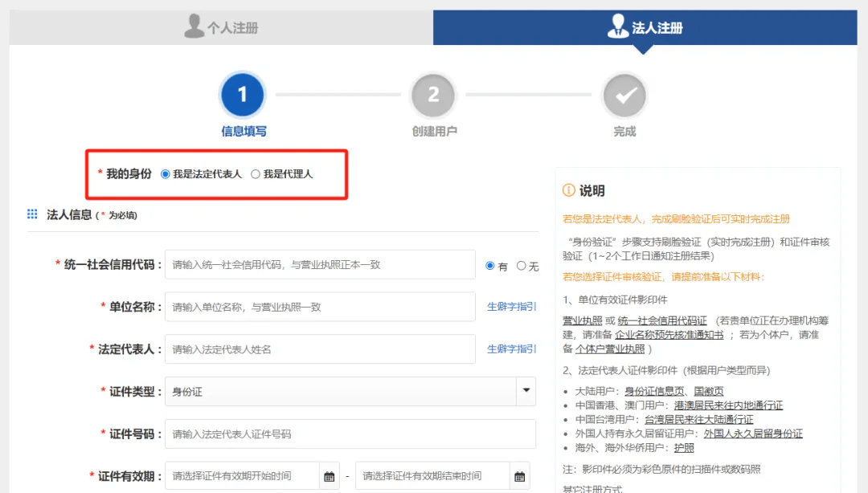
Task: Click the calendar icon for certificate start date
Action: (330, 475)
